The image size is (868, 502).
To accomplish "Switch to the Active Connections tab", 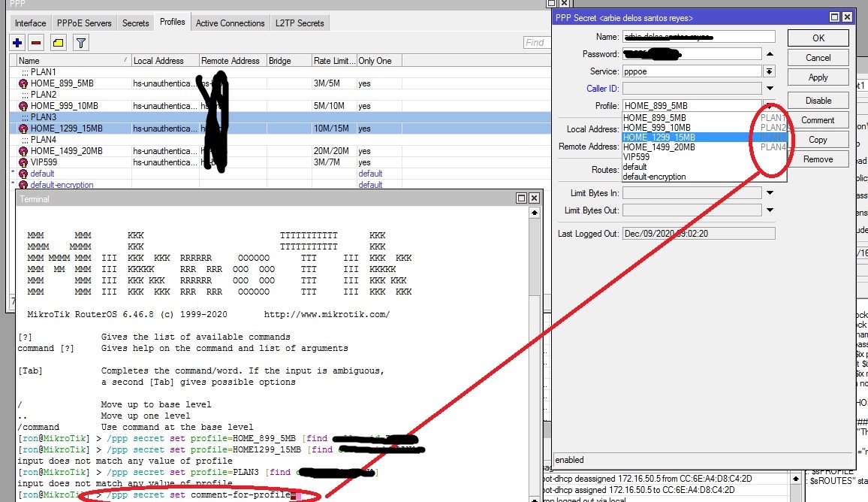I will click(x=230, y=23).
